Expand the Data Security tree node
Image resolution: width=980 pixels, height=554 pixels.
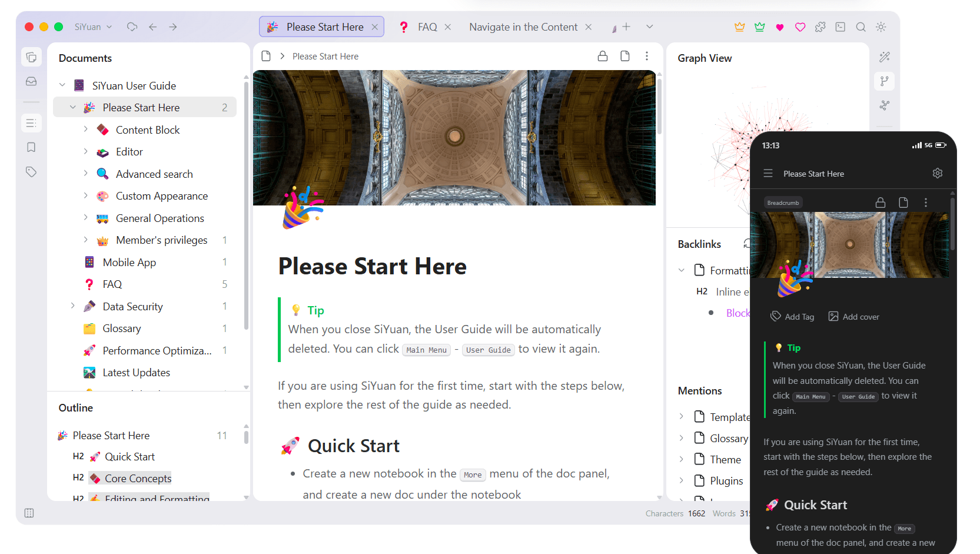[x=73, y=306]
